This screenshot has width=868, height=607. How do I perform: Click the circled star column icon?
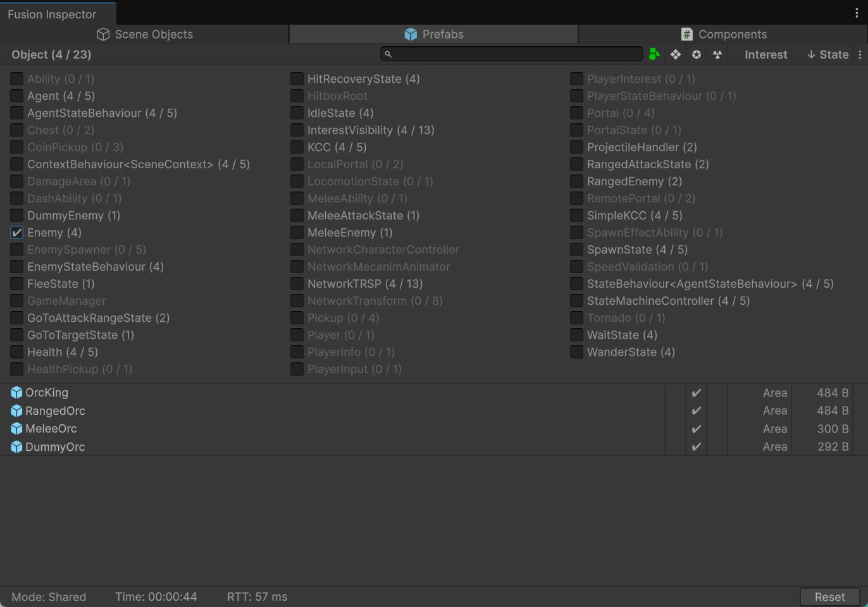[x=697, y=55]
